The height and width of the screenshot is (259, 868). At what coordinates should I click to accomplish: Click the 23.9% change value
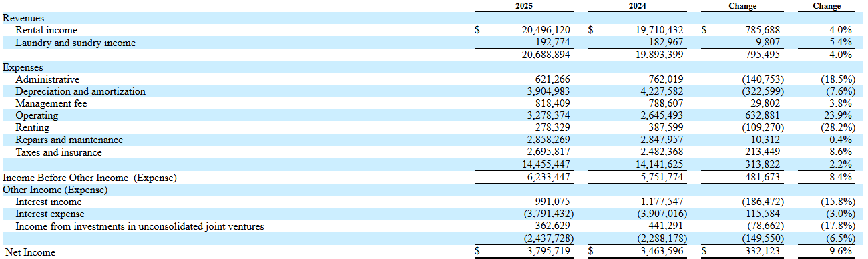[838, 115]
